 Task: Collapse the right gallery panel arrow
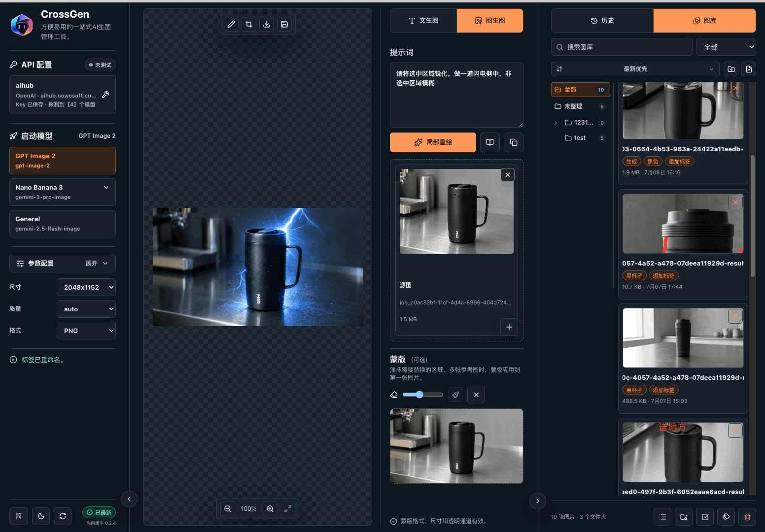pos(538,501)
